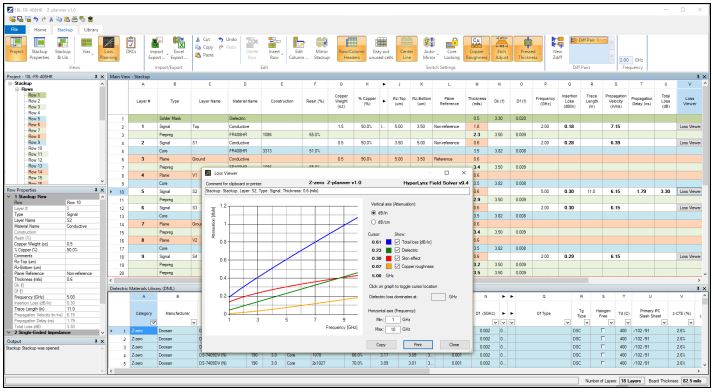Click the green Dielectric color swatch
The image size is (714, 392).
(388, 250)
